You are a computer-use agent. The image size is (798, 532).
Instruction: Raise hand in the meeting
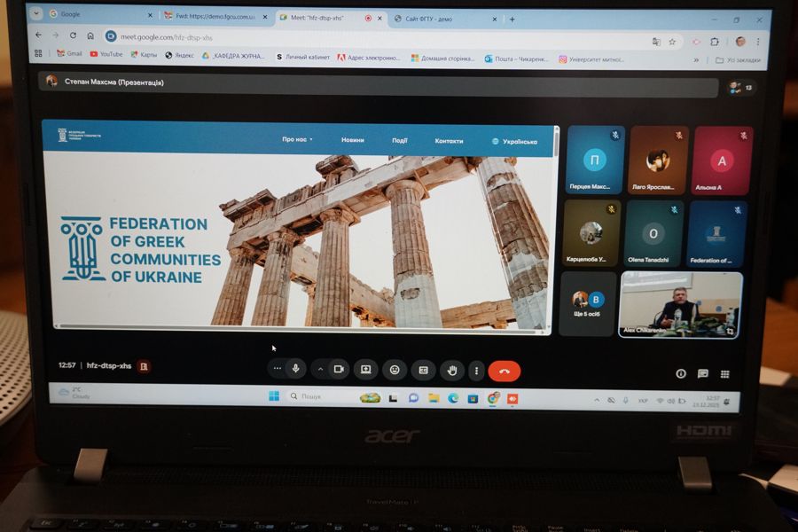pyautogui.click(x=452, y=371)
